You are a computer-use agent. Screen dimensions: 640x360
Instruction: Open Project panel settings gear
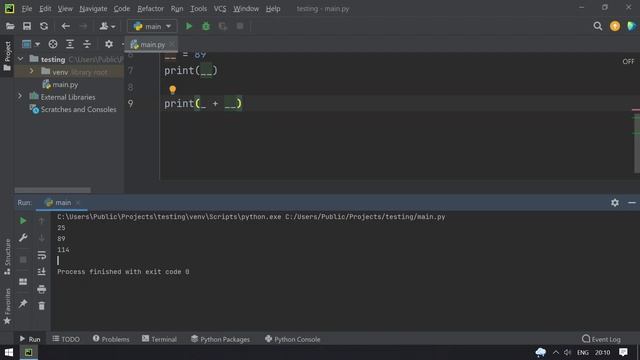point(109,44)
